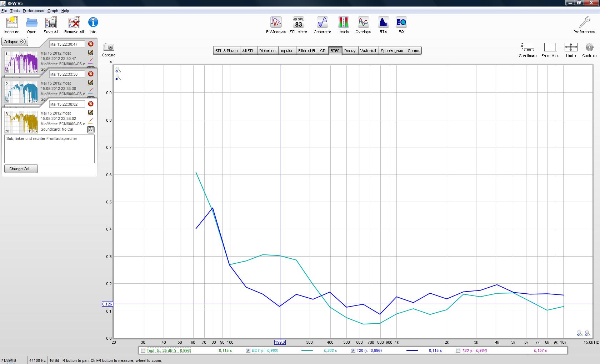Enable the Topt trace checkbox
This screenshot has height=364, width=600.
click(143, 350)
